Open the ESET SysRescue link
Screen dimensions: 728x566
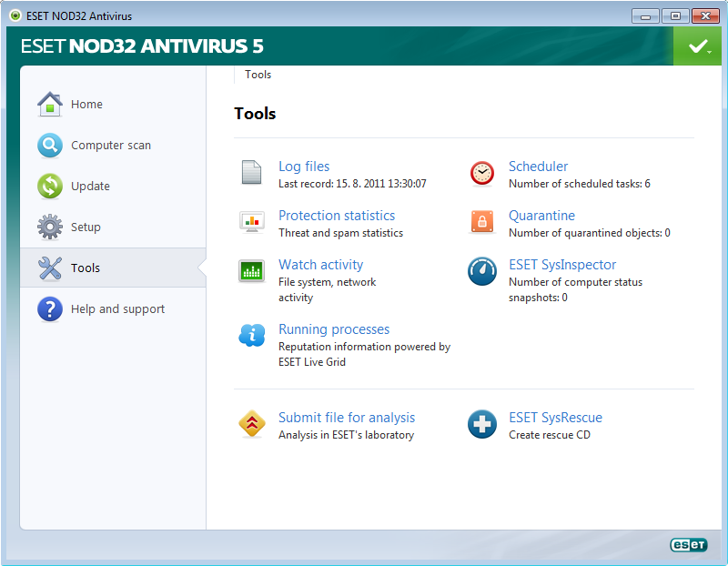(x=555, y=418)
